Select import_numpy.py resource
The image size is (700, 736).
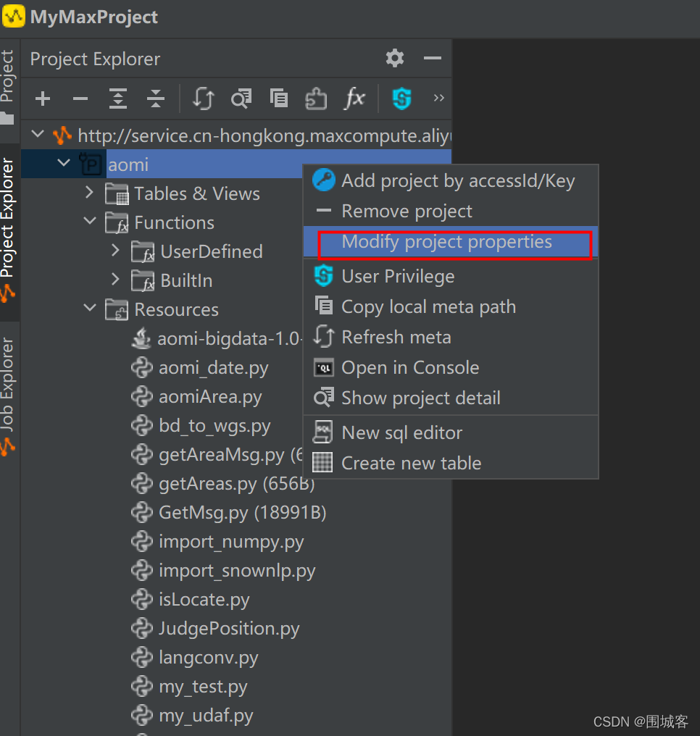[x=231, y=542]
